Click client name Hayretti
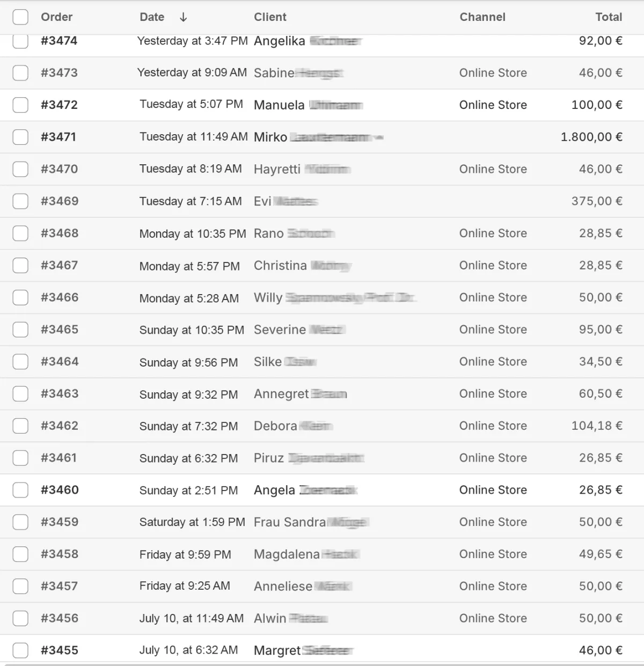Viewport: 644px width, 666px height. (277, 170)
